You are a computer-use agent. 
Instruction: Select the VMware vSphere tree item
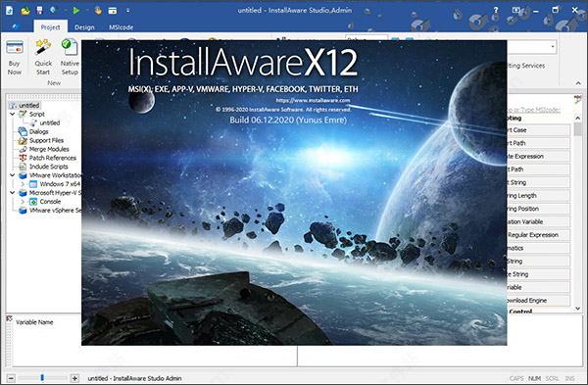55,211
